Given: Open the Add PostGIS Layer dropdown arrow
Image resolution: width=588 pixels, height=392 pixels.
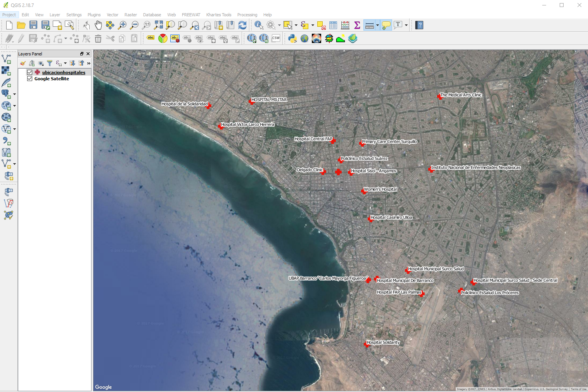Looking at the screenshot, I should click(14, 94).
